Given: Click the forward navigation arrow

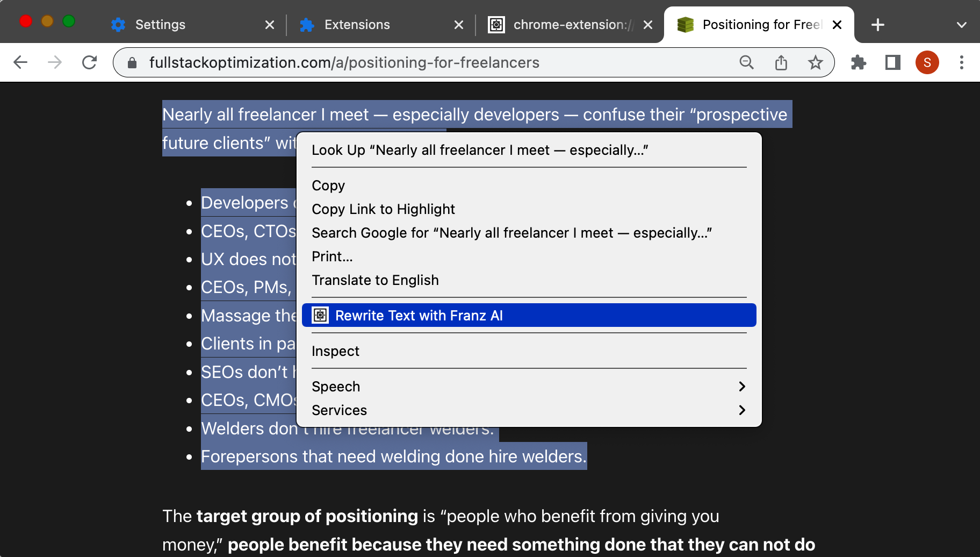Looking at the screenshot, I should coord(55,62).
